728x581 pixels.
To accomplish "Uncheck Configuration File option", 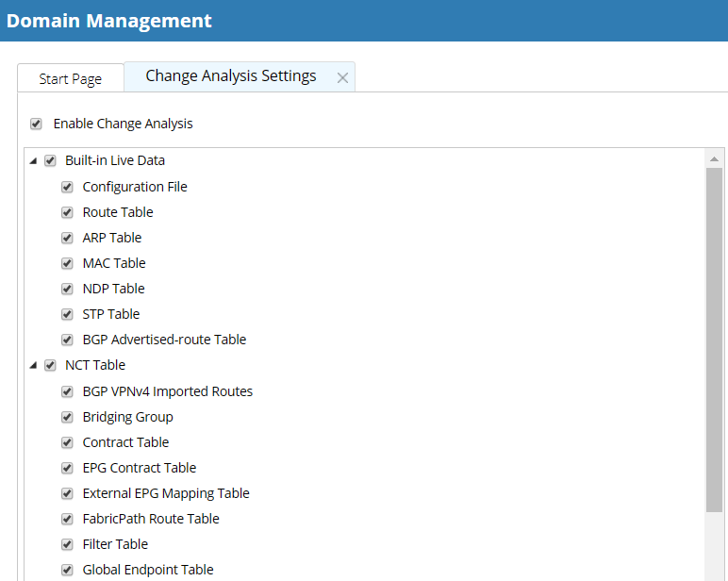I will 67,187.
